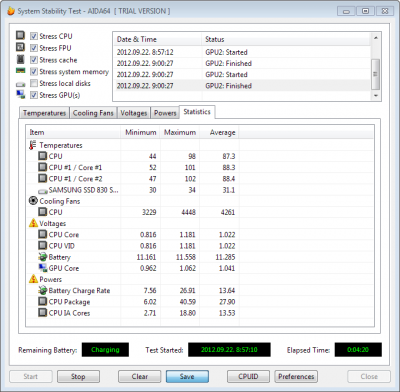Click the disk drive icon beside Stress local disks

[21, 84]
